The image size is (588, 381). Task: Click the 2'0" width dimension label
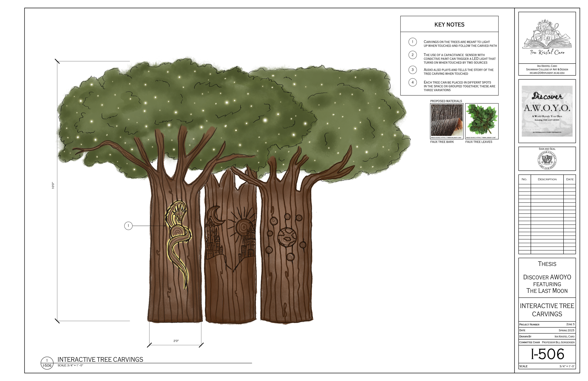[x=176, y=341]
